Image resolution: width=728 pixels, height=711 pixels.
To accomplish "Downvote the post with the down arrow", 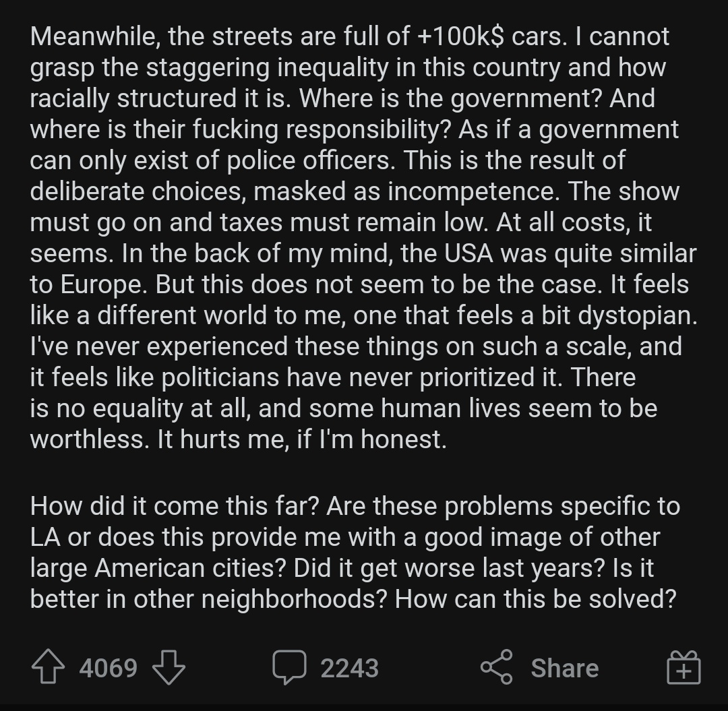I will [169, 667].
